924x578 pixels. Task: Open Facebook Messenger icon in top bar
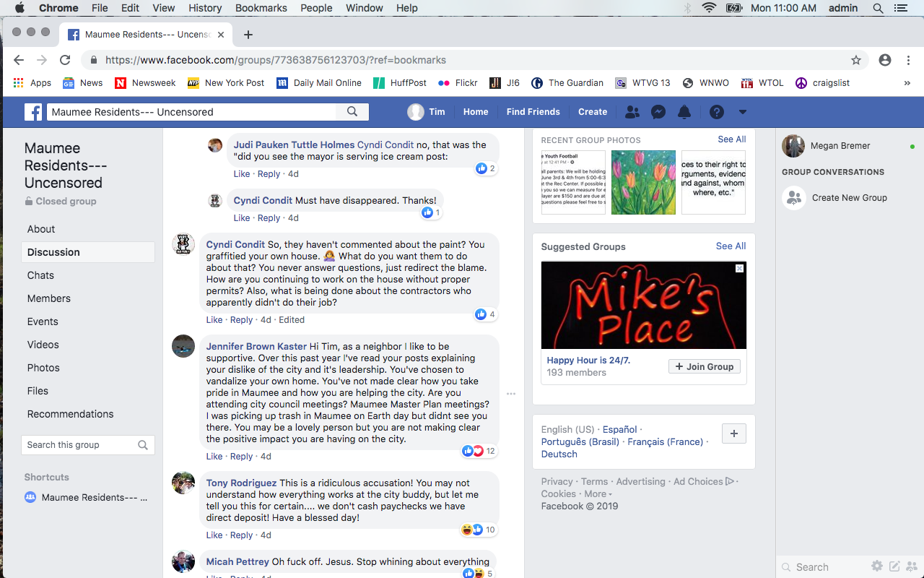click(x=658, y=112)
